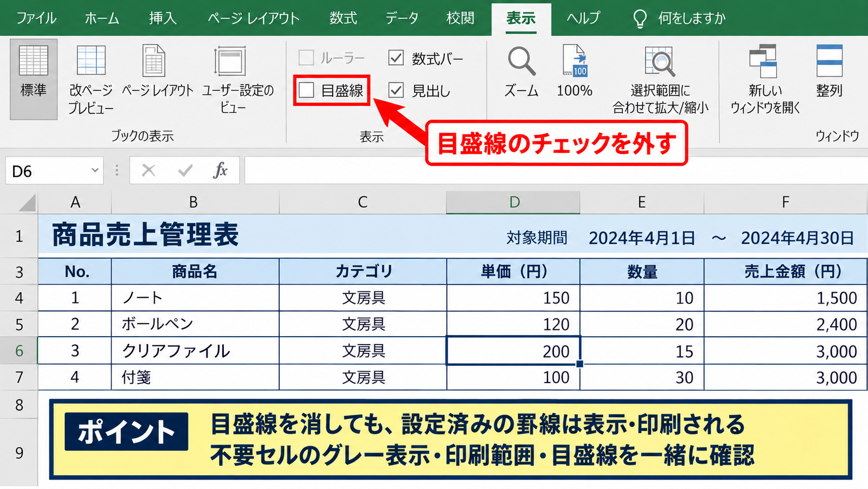Switch to the 挿入 tab
Image resolution: width=868 pixels, height=489 pixels.
pos(163,18)
